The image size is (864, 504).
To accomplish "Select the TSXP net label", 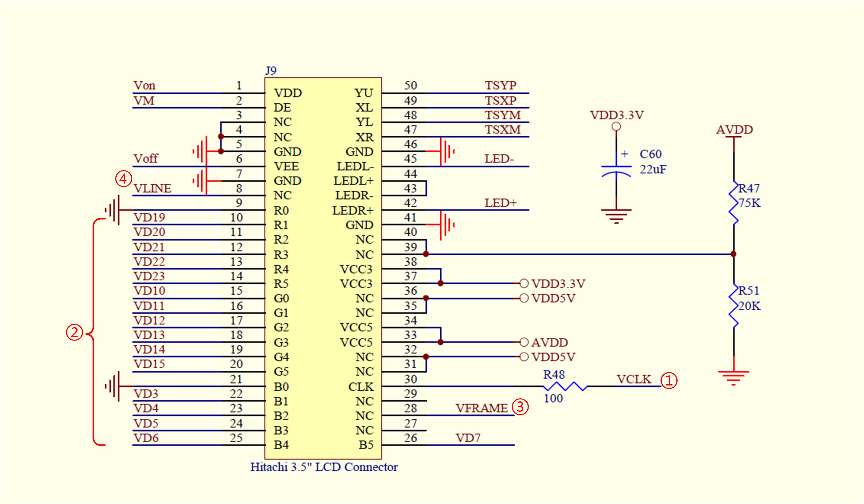I will click(x=500, y=100).
